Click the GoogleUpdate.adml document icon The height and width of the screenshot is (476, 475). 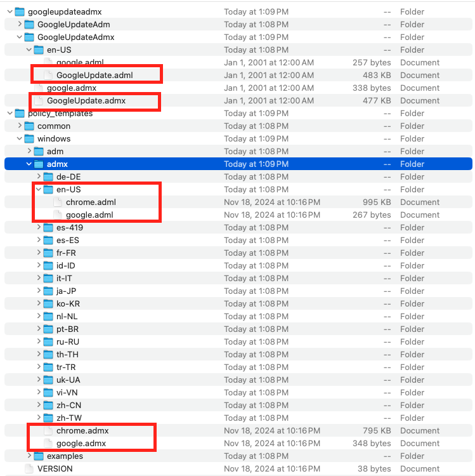pyautogui.click(x=48, y=76)
